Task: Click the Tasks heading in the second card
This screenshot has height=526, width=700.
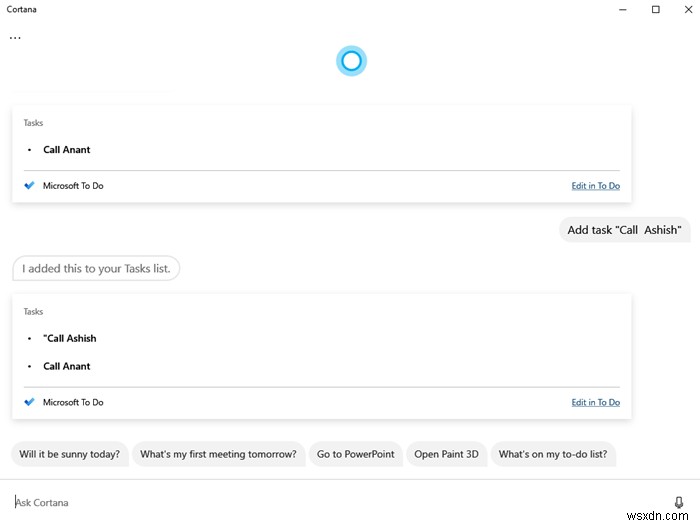Action: 33,312
